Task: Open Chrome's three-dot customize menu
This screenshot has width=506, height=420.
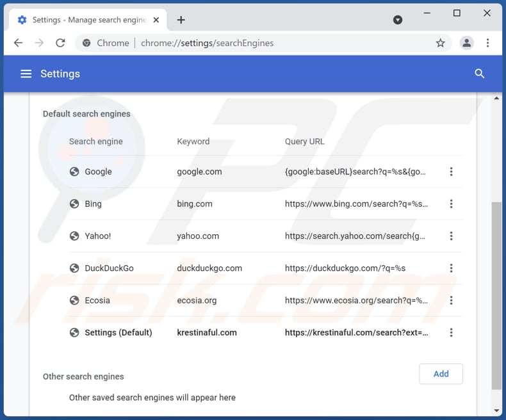Action: tap(488, 43)
